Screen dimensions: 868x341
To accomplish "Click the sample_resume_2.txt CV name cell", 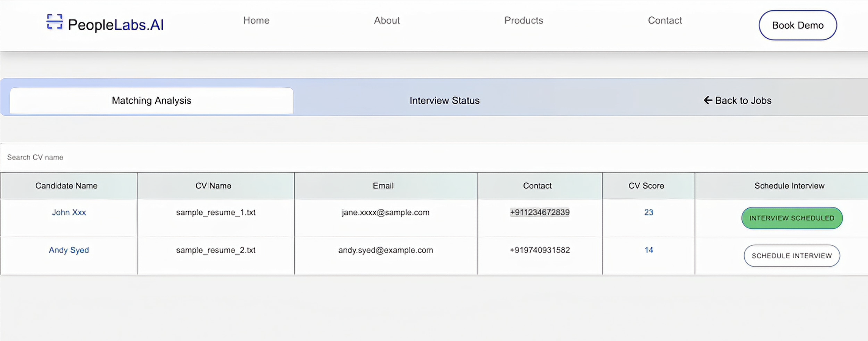I will coord(216,250).
